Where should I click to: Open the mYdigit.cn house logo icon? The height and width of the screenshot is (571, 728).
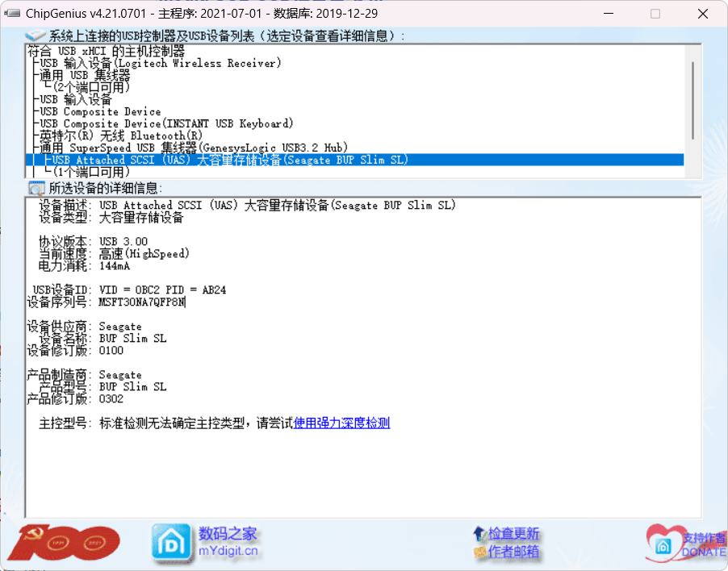(171, 543)
